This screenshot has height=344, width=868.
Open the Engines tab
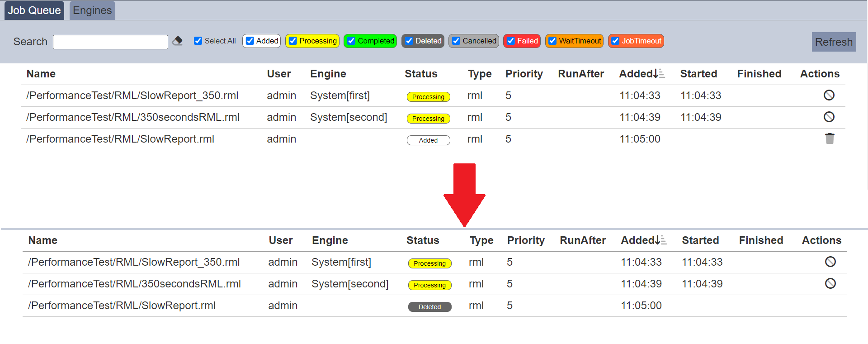tap(92, 10)
